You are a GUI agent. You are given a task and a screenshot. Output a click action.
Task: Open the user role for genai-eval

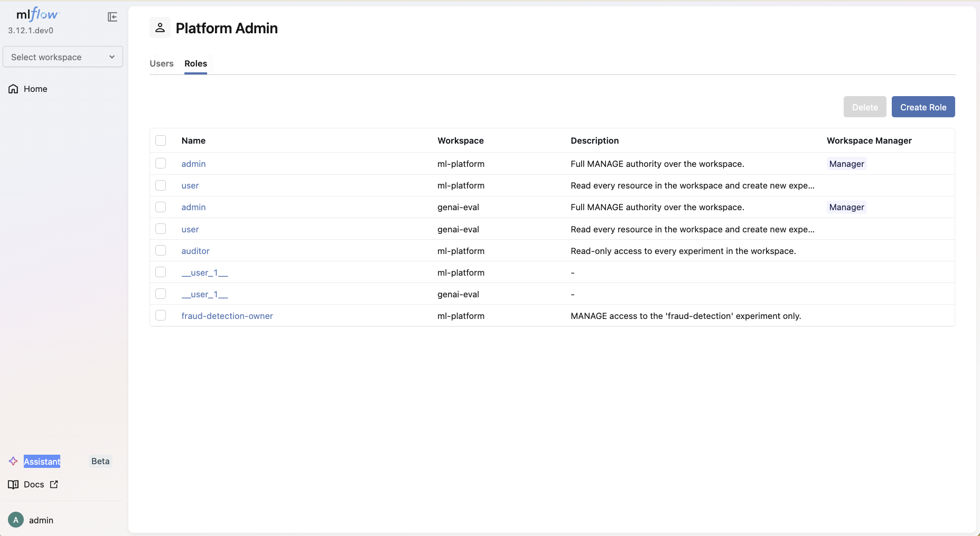coord(190,229)
